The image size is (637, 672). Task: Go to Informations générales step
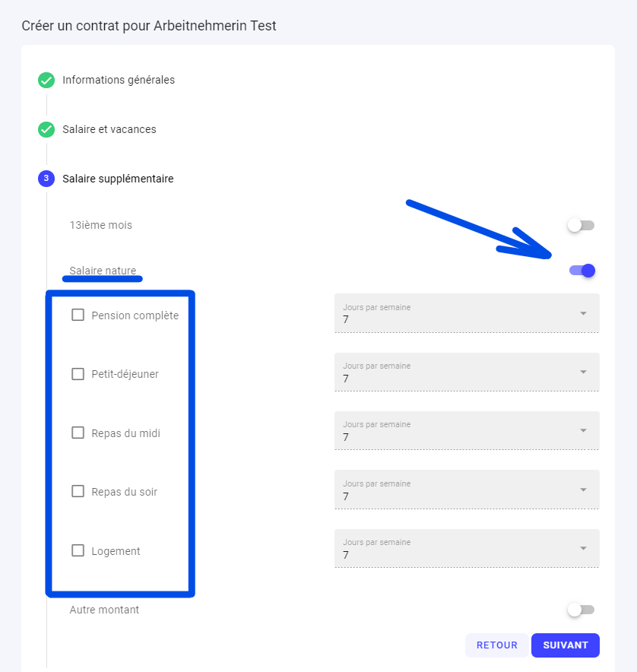(119, 80)
